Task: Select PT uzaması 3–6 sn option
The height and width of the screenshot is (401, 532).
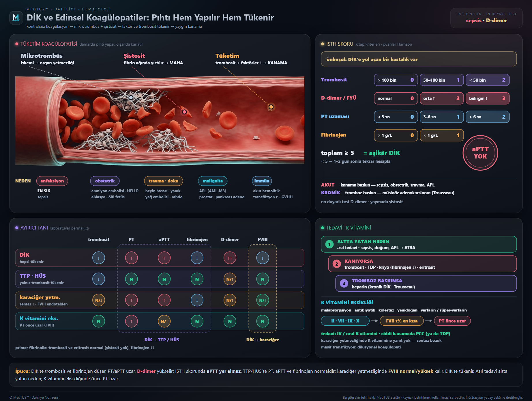Action: (x=441, y=117)
